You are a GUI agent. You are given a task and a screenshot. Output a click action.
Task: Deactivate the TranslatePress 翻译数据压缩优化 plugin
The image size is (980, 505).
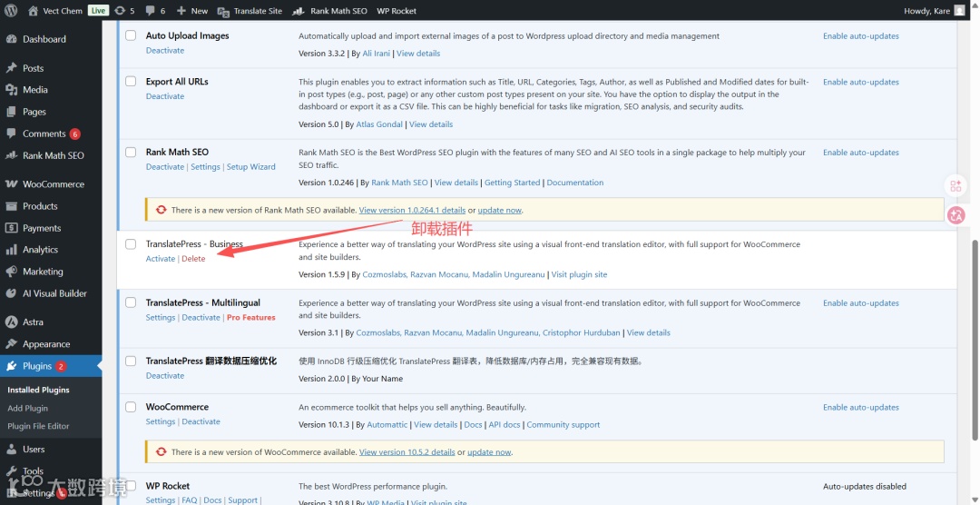point(165,375)
